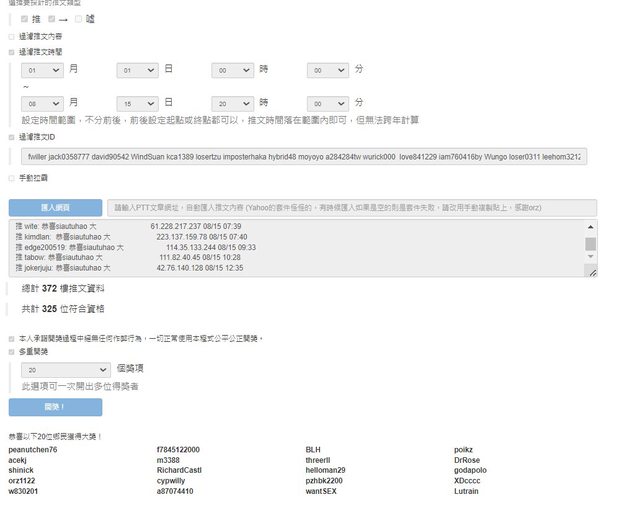Image resolution: width=640 pixels, height=510 pixels.
Task: Toggle the 過濾推文ID checkbox
Action: [12, 137]
